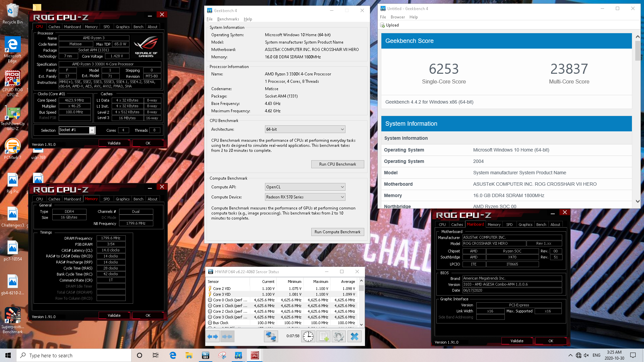Switch to SPD tab in memory CPU-Z window

[107, 199]
